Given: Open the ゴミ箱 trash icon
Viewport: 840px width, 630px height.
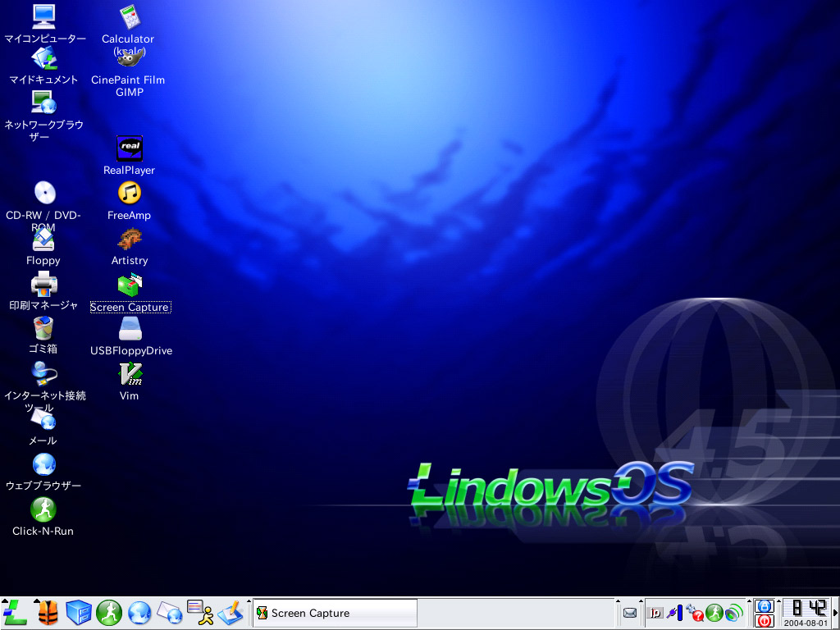Looking at the screenshot, I should [43, 328].
